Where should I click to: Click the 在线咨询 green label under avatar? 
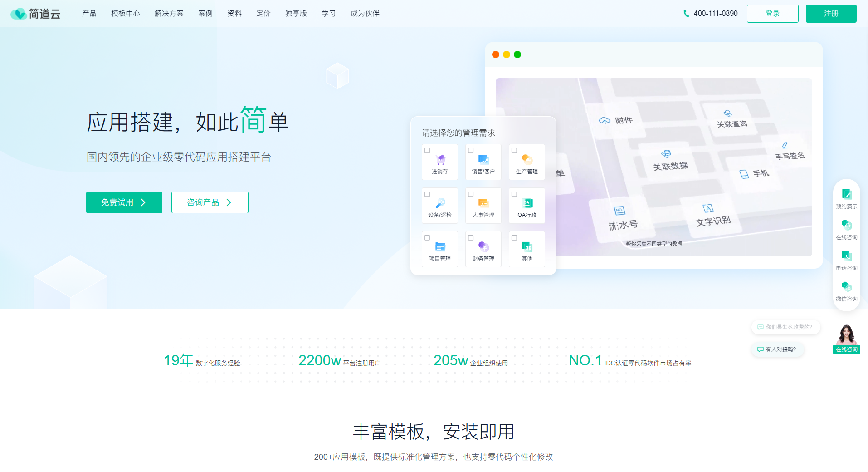847,349
